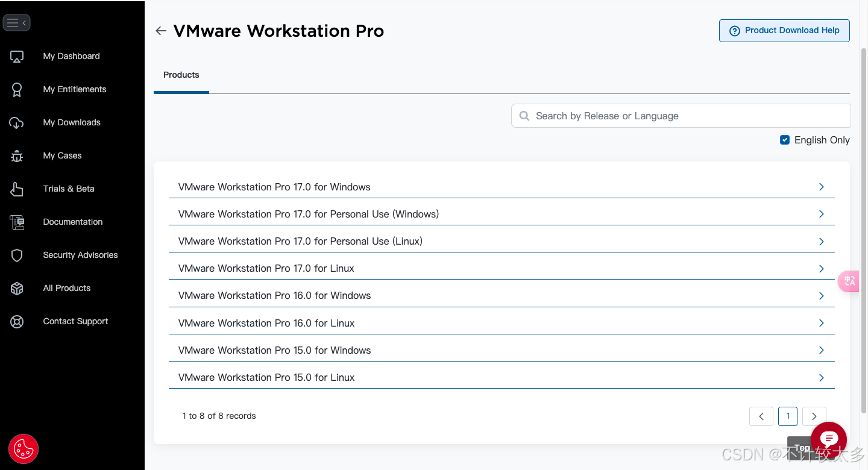Select the Products tab
This screenshot has width=868, height=470.
click(x=181, y=75)
